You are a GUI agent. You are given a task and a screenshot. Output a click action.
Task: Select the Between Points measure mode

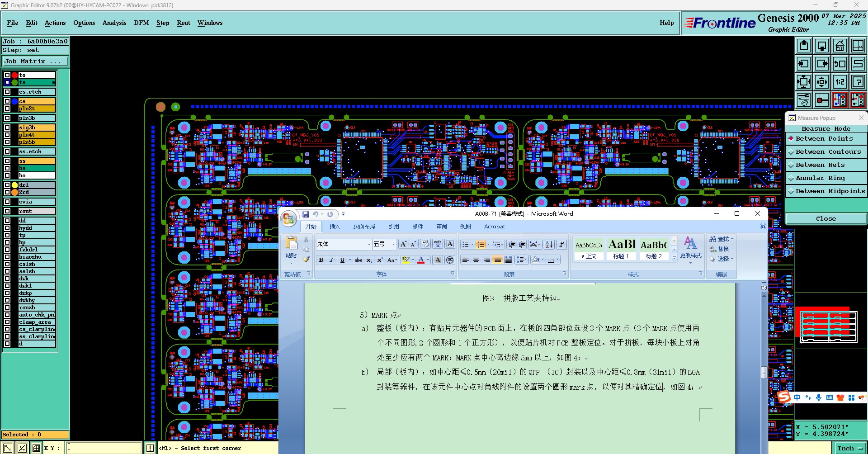coord(826,139)
